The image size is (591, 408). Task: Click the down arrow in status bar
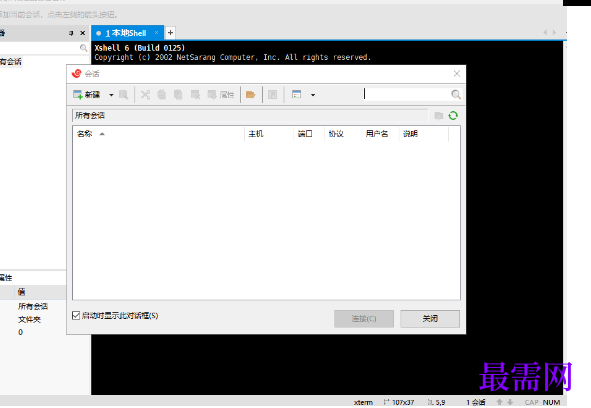510,402
